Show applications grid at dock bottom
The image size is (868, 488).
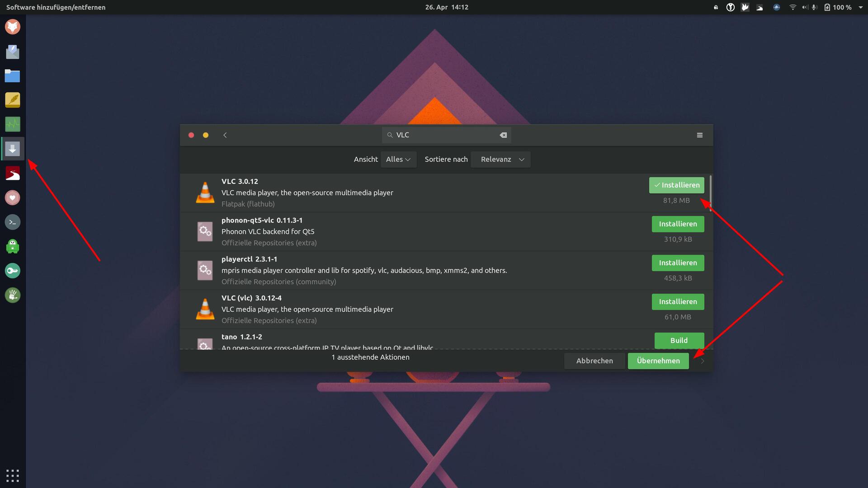13,475
